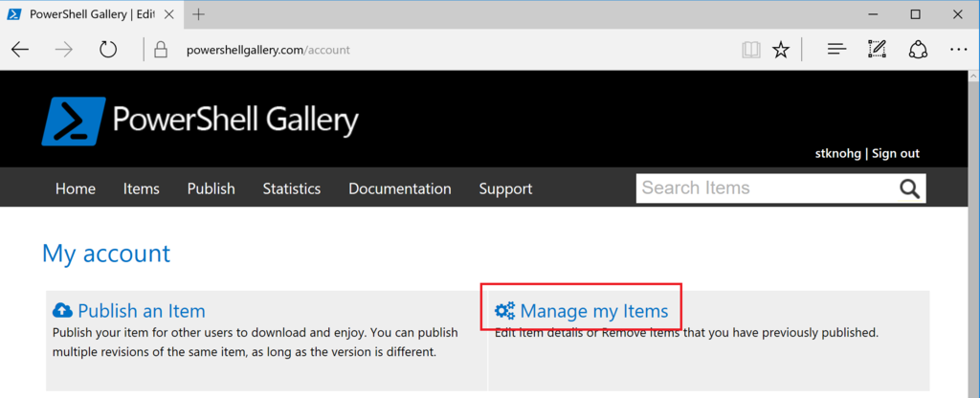Open the Hub lines icon

click(x=836, y=49)
